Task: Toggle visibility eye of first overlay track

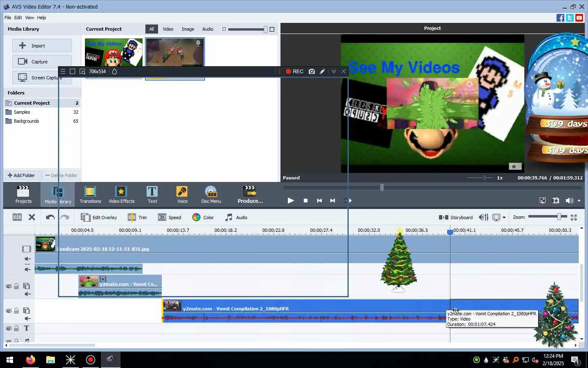Action: tap(8, 286)
